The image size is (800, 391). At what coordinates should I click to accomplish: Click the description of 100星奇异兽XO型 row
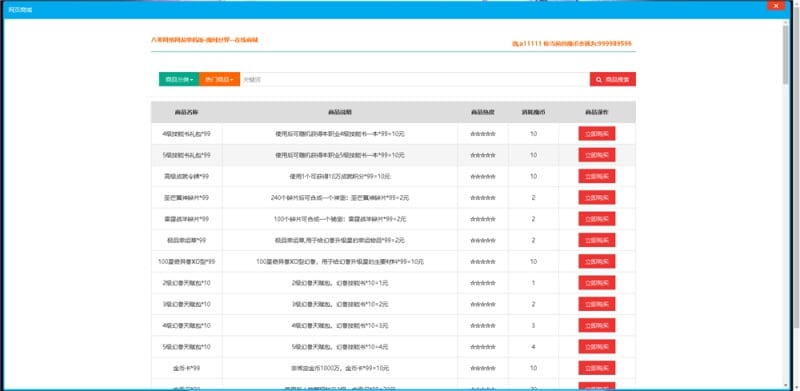(340, 262)
